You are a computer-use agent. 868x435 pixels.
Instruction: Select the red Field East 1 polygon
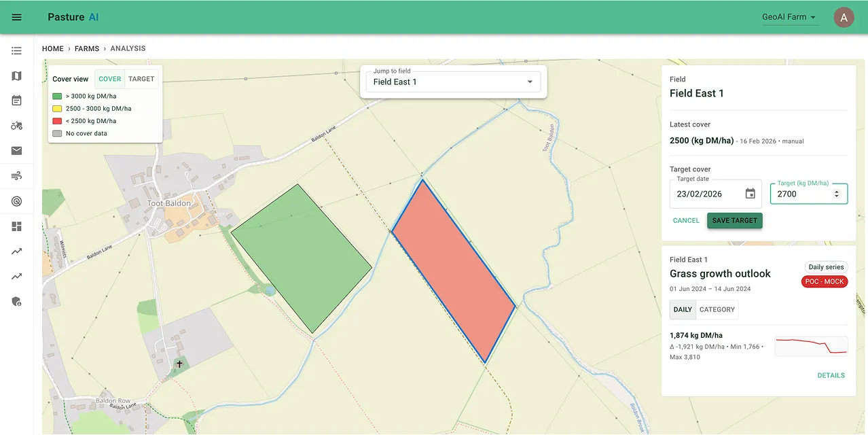click(x=453, y=271)
